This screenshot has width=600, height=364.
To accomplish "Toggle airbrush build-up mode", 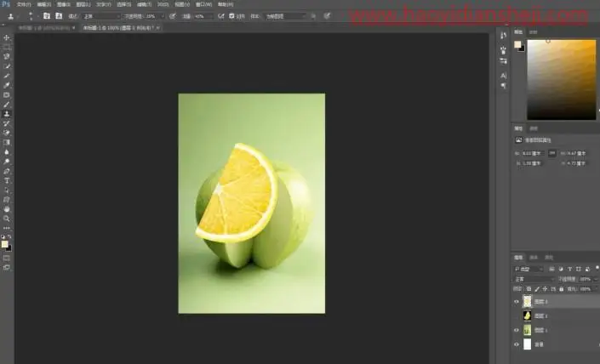I will 220,16.
